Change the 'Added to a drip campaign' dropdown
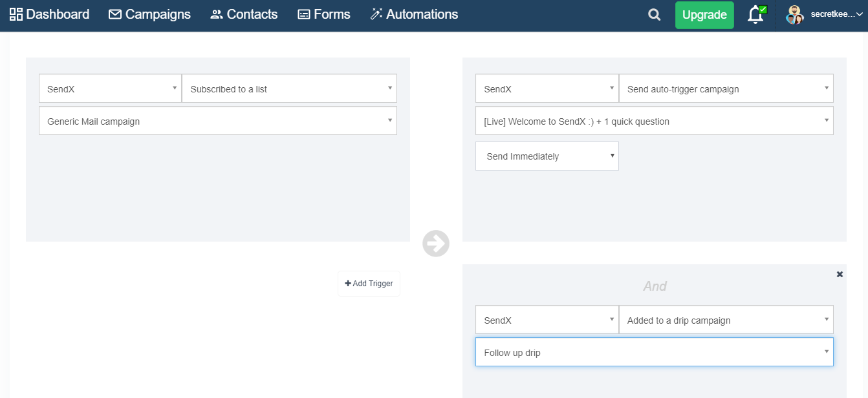This screenshot has height=398, width=868. pos(726,320)
